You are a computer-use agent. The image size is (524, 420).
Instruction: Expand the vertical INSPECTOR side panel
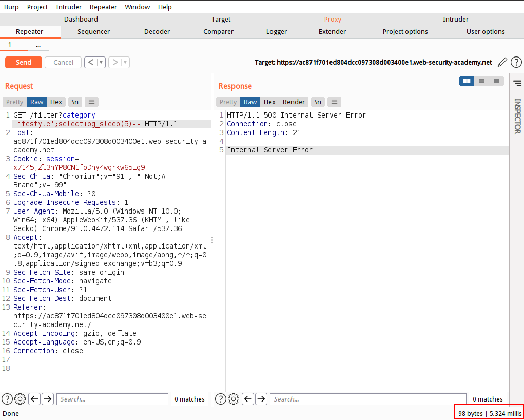pos(517,116)
